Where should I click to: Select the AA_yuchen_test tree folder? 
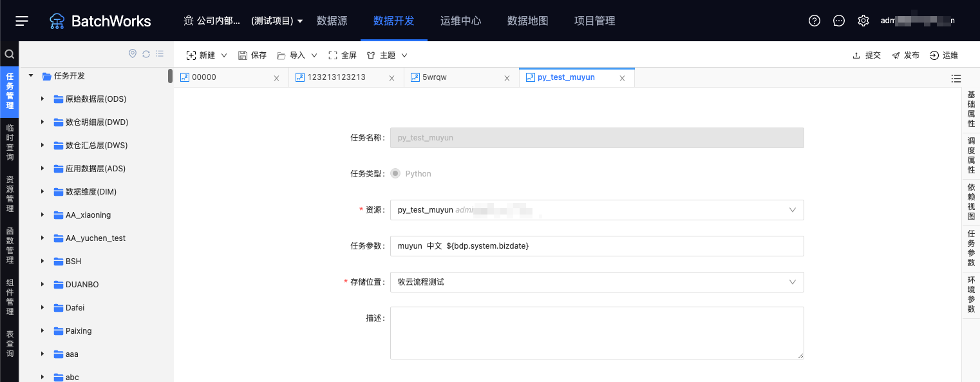point(95,238)
